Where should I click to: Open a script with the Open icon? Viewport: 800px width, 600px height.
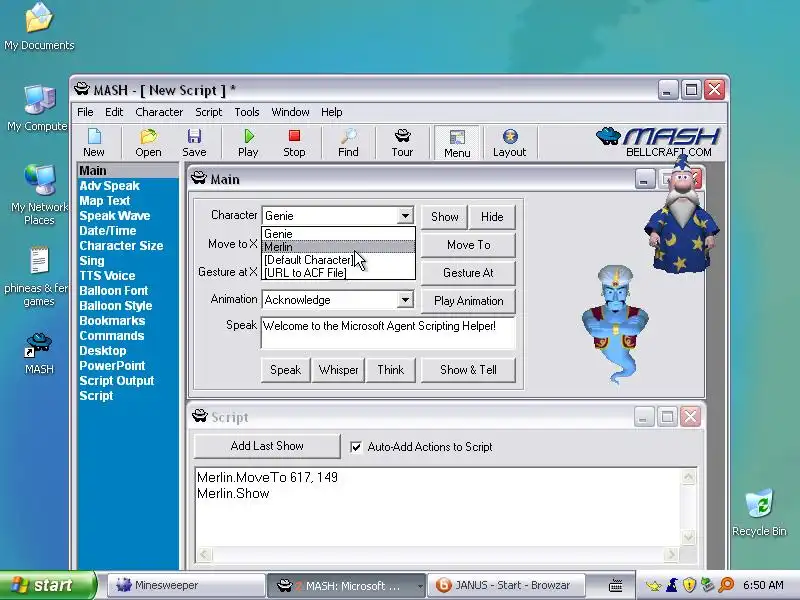pyautogui.click(x=148, y=142)
